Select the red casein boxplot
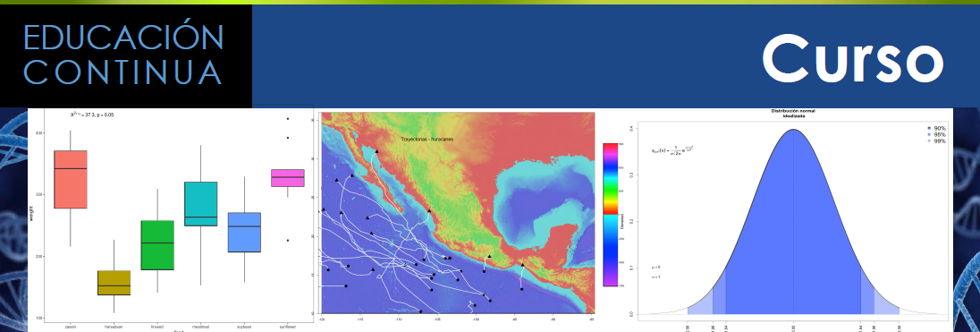This screenshot has height=332, width=980. tap(71, 180)
